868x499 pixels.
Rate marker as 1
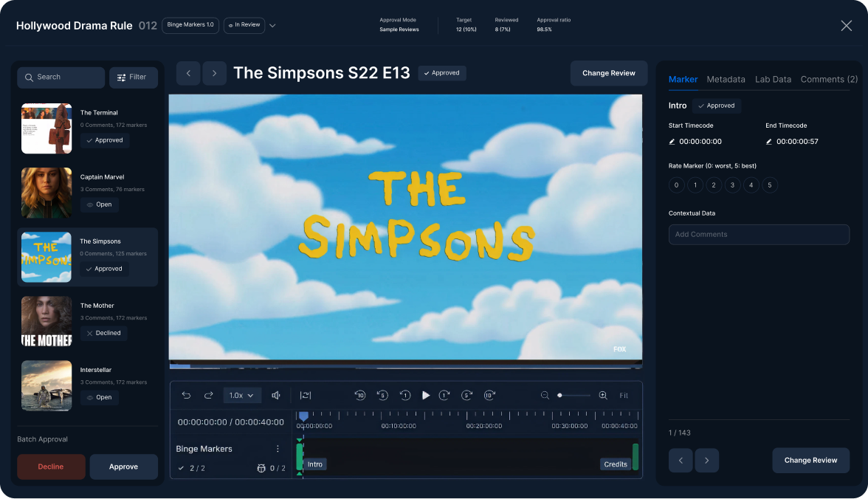coord(695,185)
